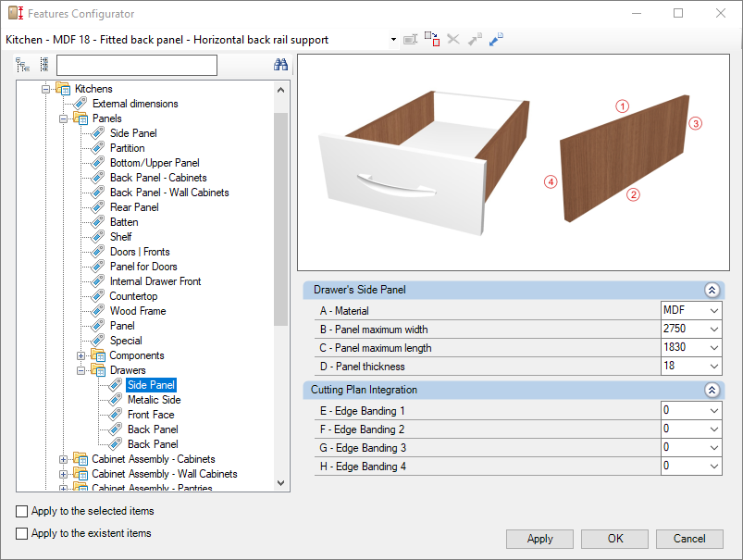Collapse the Cutting Plan Integration section
The width and height of the screenshot is (743, 560).
click(x=712, y=390)
